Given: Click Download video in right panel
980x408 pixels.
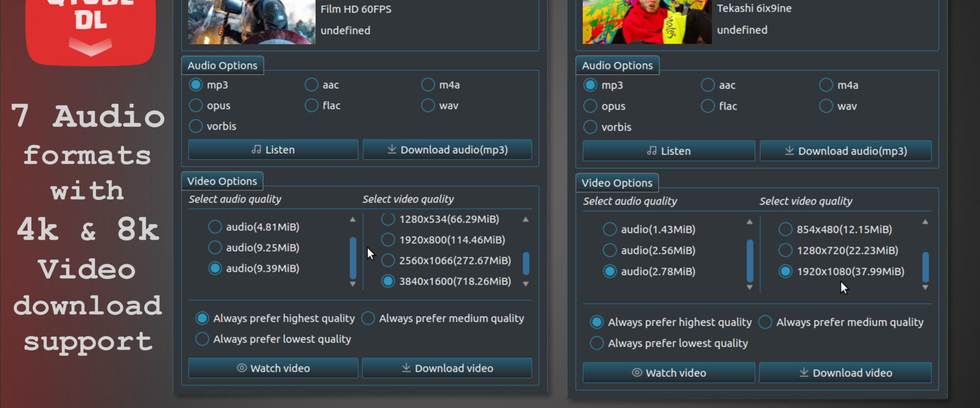Looking at the screenshot, I should (x=845, y=373).
